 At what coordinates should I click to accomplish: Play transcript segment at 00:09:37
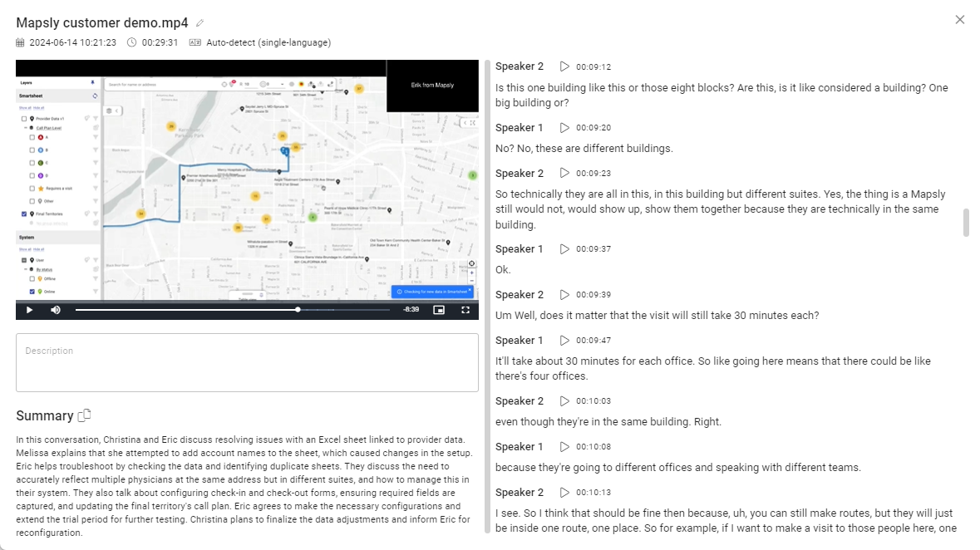tap(564, 249)
